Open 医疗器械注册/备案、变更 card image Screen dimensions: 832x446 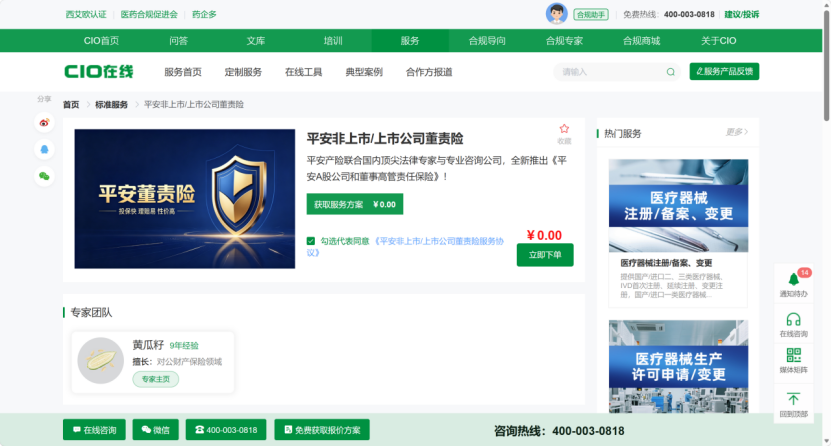(x=678, y=206)
